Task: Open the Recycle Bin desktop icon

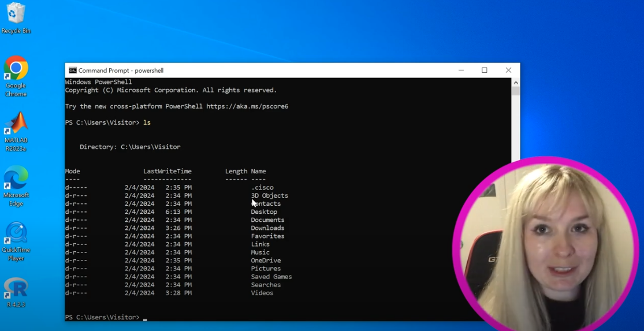Action: [16, 18]
